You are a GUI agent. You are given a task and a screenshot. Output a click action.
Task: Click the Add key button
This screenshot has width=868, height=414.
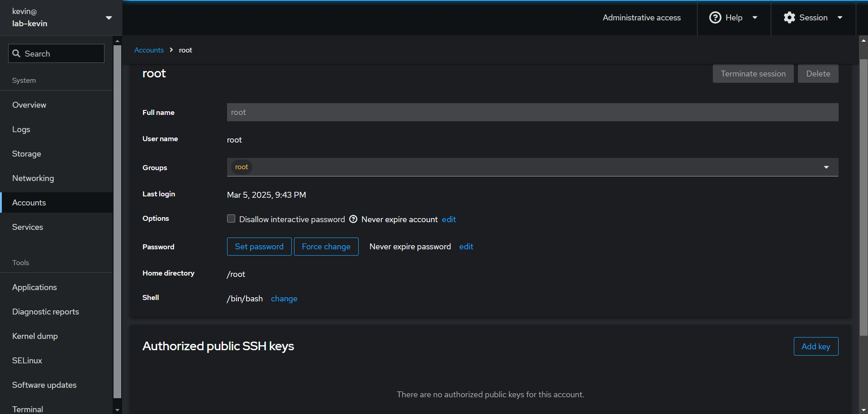click(x=816, y=347)
